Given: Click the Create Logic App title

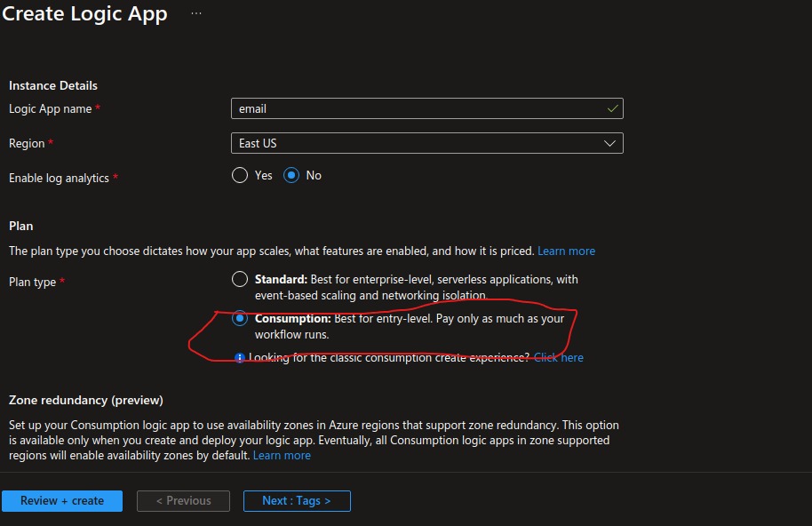Looking at the screenshot, I should (84, 14).
